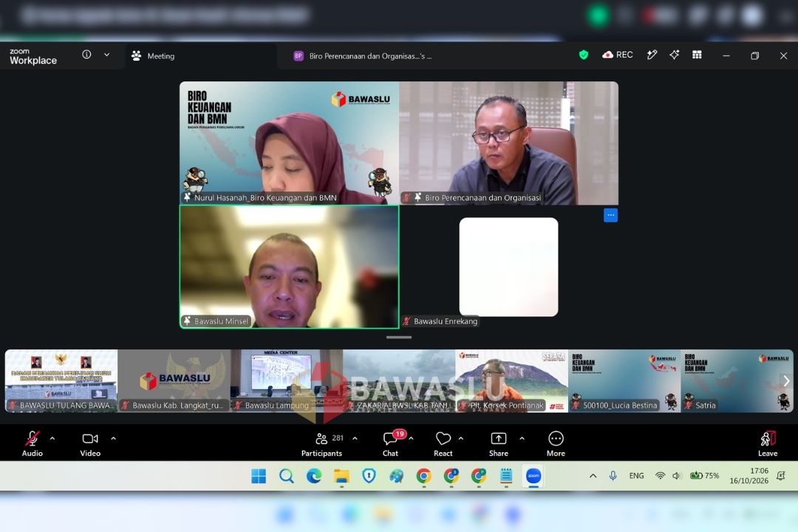Screen dimensions: 798x532
Task: Expand the chevron beside the meeting info icon
Action: [107, 55]
